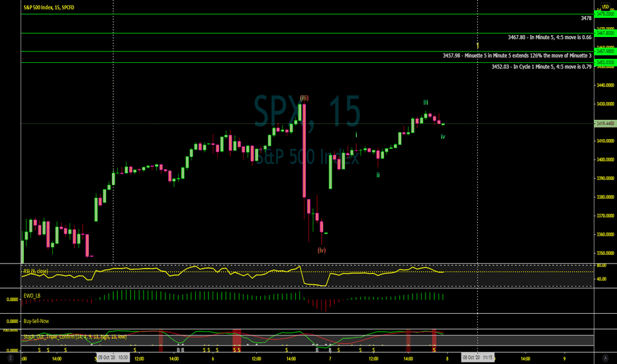Click the 3370.0000 price scale label
Screen dimensions: 617x364
[x=605, y=216]
